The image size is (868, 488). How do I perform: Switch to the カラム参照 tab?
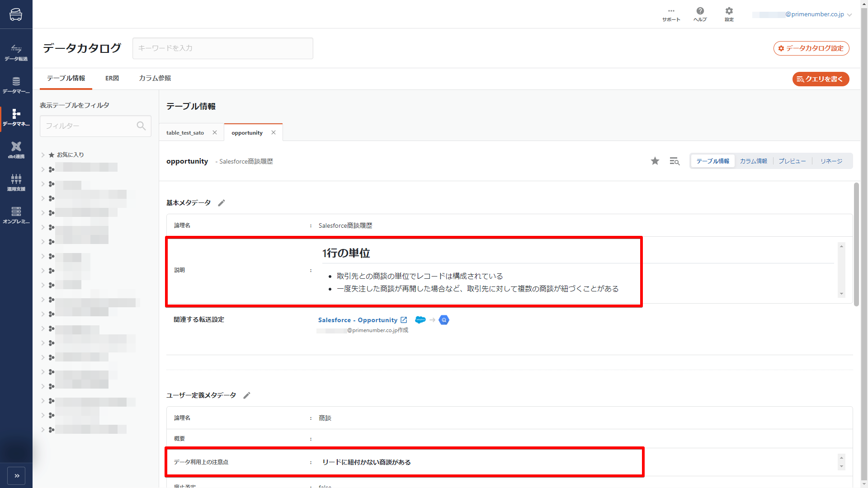(155, 78)
